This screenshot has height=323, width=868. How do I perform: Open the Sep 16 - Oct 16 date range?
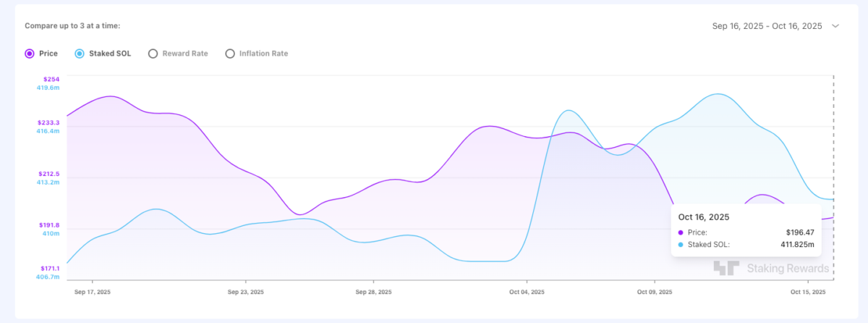[767, 26]
